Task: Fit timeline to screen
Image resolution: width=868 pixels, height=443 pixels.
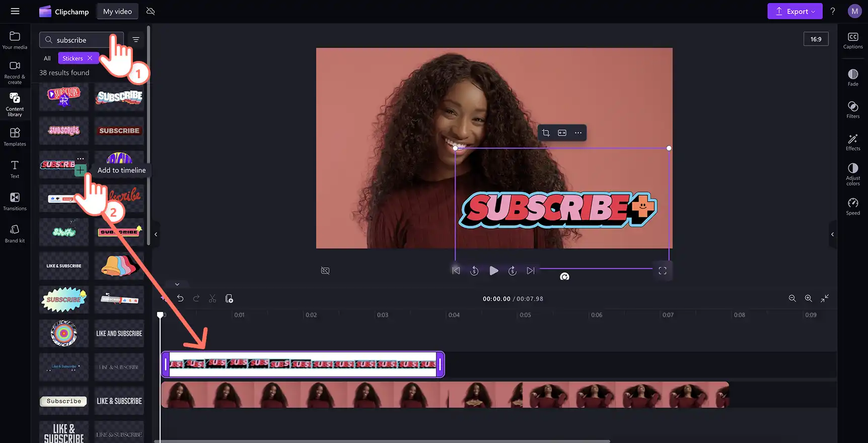Action: click(825, 298)
